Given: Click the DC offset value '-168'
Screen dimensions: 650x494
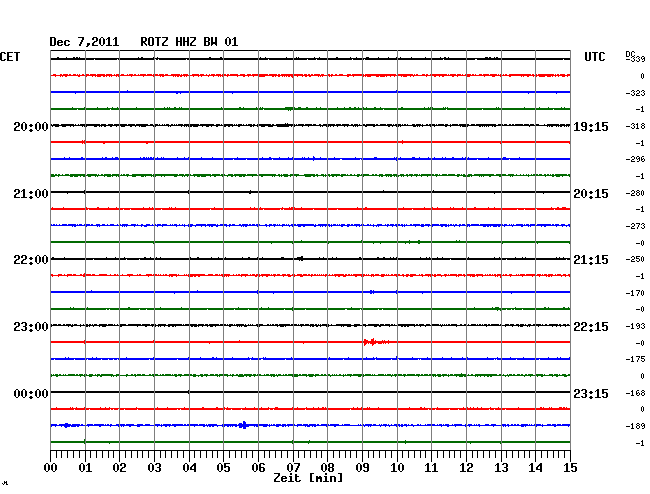Looking at the screenshot, I should click(635, 393).
